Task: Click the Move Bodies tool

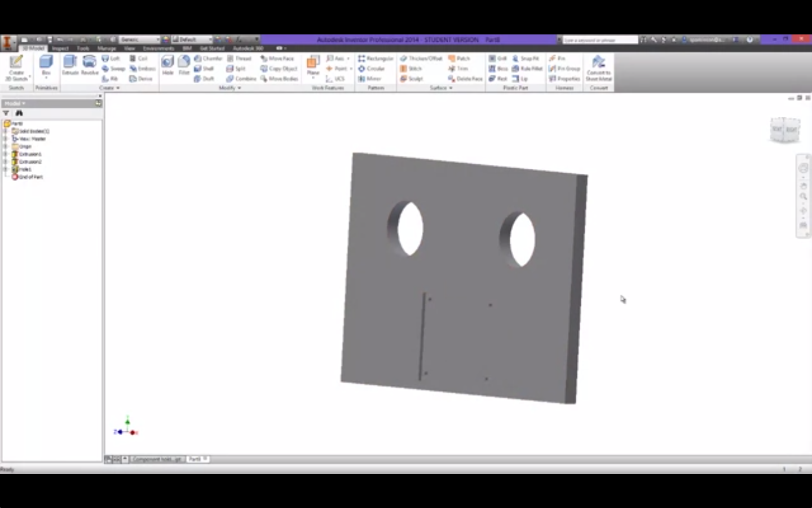Action: pyautogui.click(x=279, y=79)
